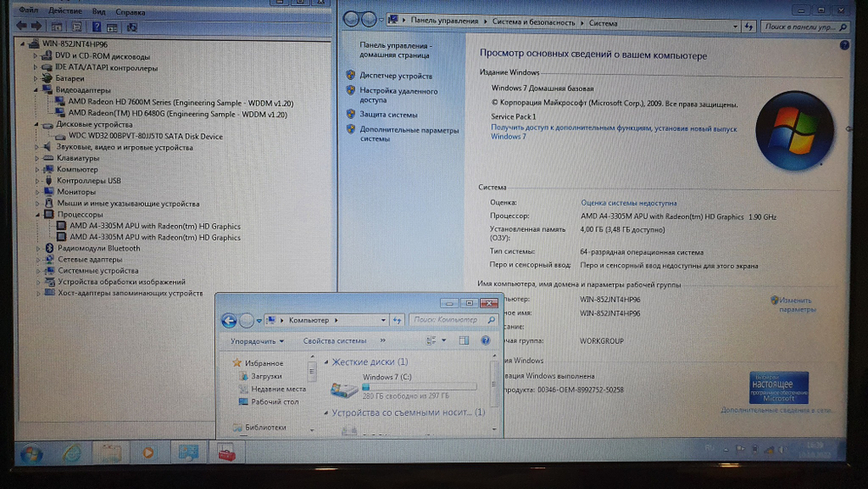
Task: Click Поиск: Компьютер search field
Action: pos(453,320)
